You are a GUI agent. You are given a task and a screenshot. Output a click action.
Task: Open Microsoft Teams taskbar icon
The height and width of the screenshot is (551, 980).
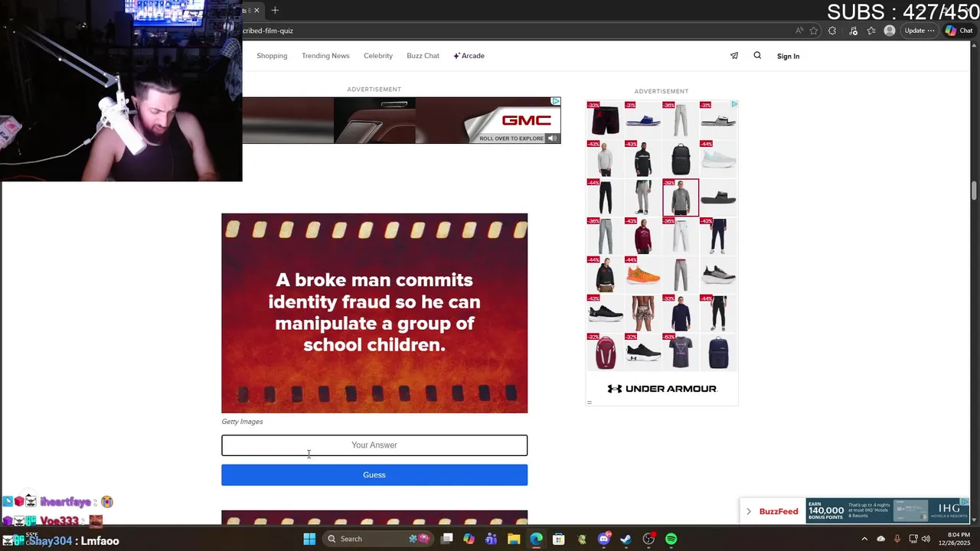point(492,539)
